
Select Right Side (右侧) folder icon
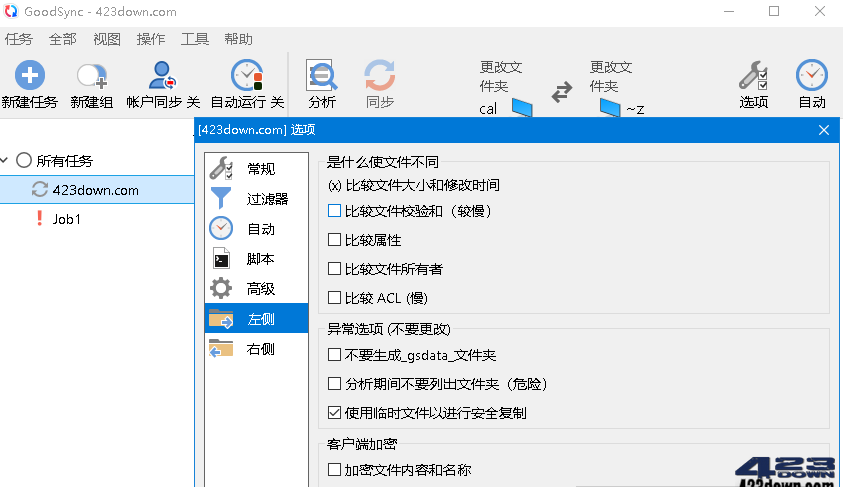[221, 349]
